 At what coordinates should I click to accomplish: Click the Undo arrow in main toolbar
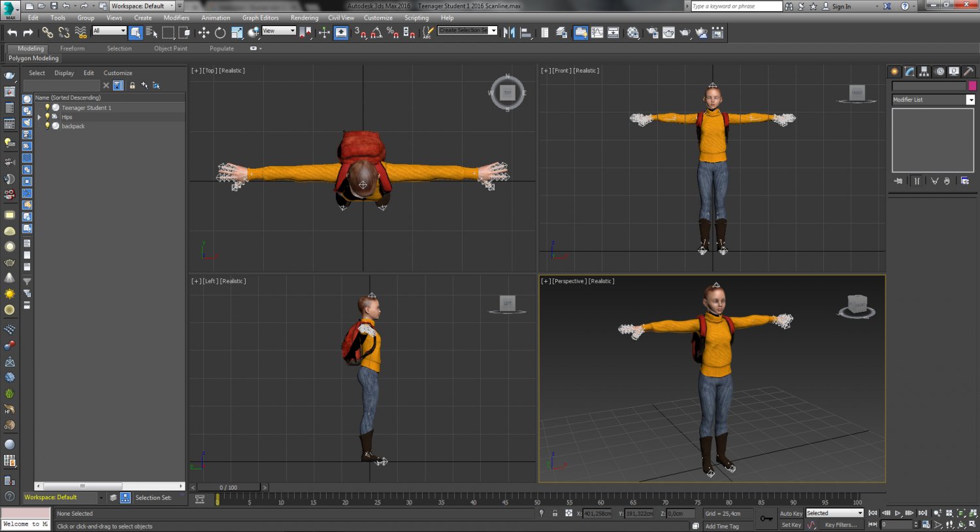pyautogui.click(x=12, y=32)
